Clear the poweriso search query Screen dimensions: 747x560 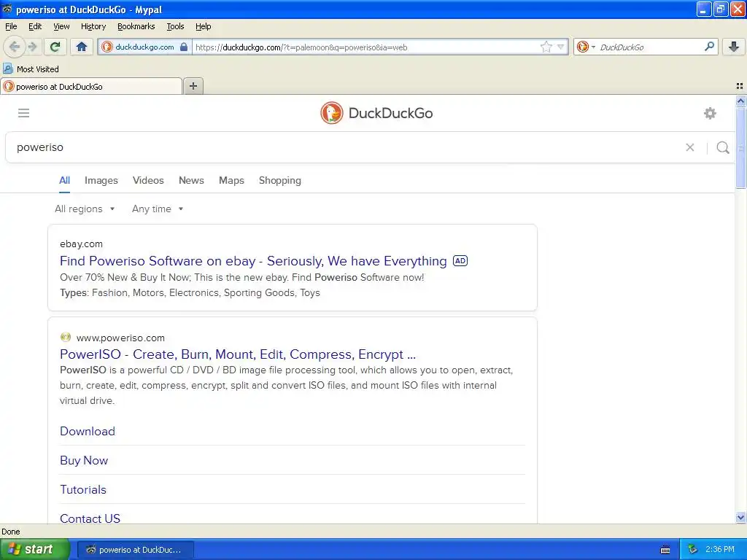coord(690,147)
